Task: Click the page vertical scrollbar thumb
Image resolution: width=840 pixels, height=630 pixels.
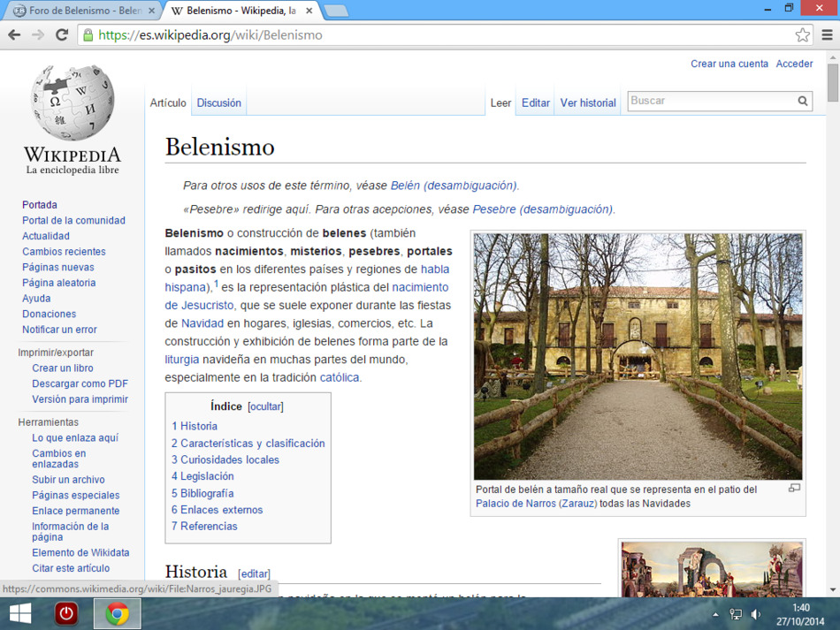Action: (x=833, y=82)
